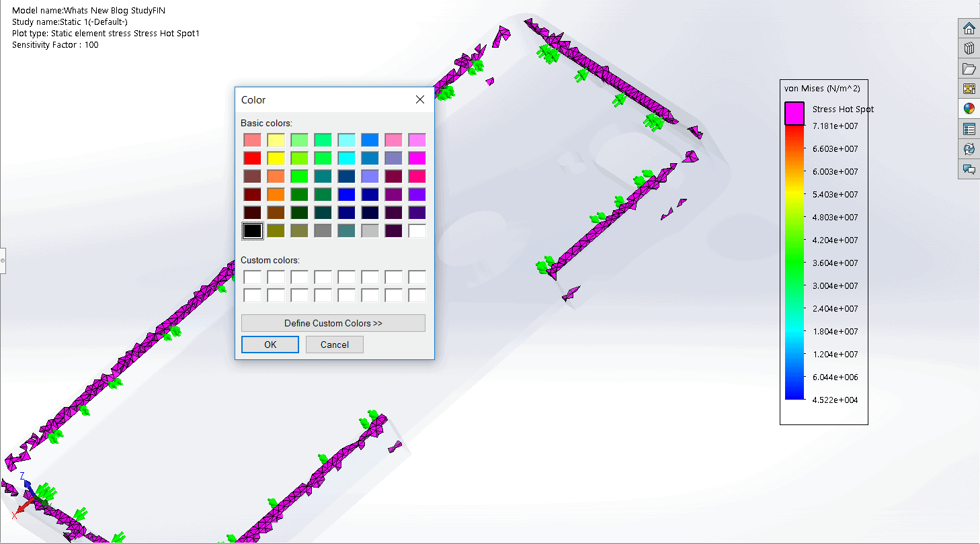The image size is (980, 544).
Task: Open the Appearances color-ball pane
Action: click(x=969, y=109)
